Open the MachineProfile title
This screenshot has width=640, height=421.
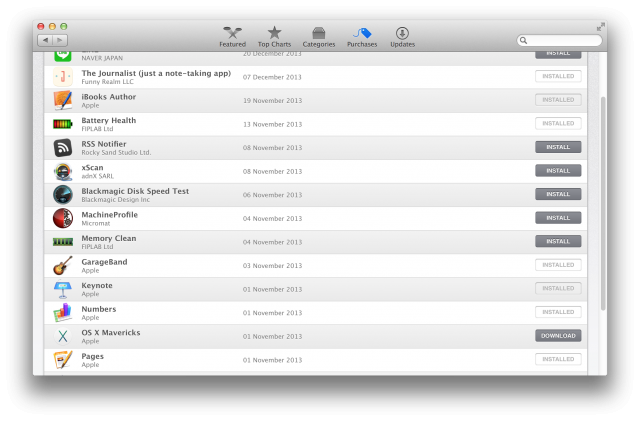[109, 215]
